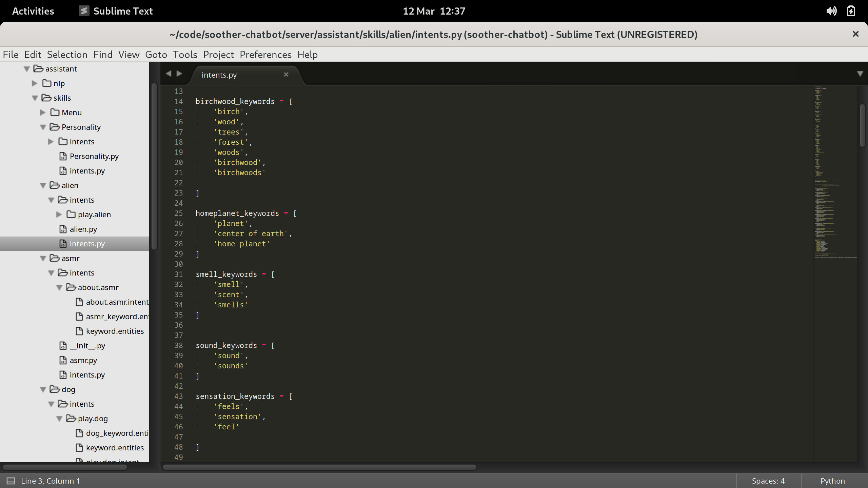Click the next tab right arrow
The image size is (868, 488).
coord(179,74)
